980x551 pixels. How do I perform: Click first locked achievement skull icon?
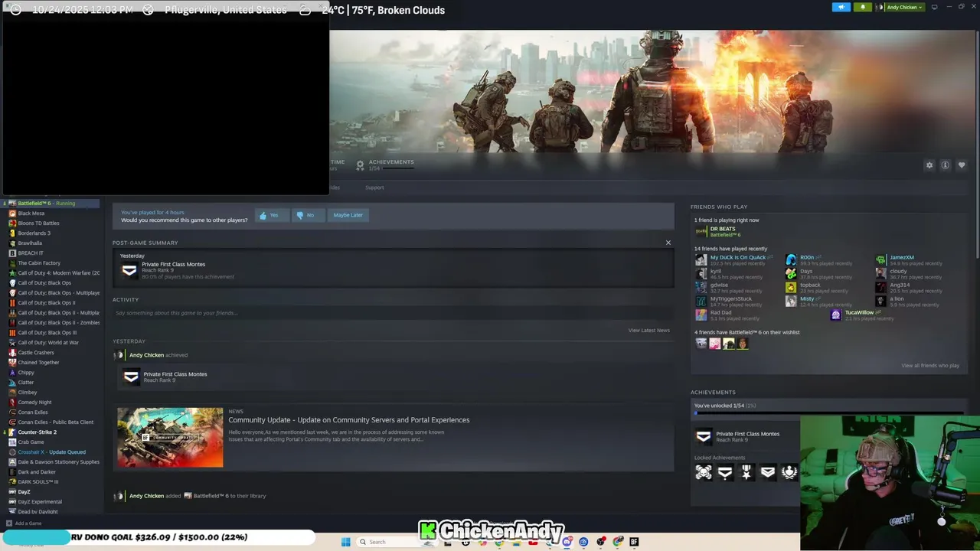704,473
